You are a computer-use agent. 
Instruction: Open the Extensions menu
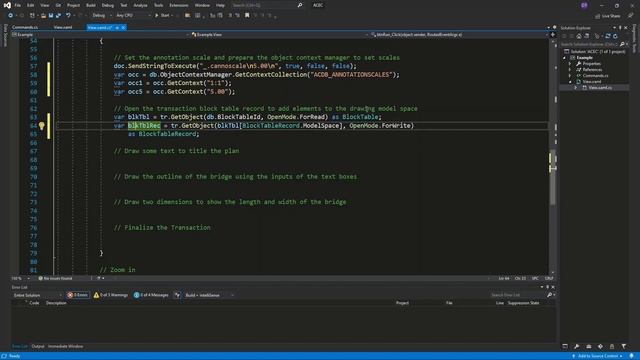click(x=179, y=5)
